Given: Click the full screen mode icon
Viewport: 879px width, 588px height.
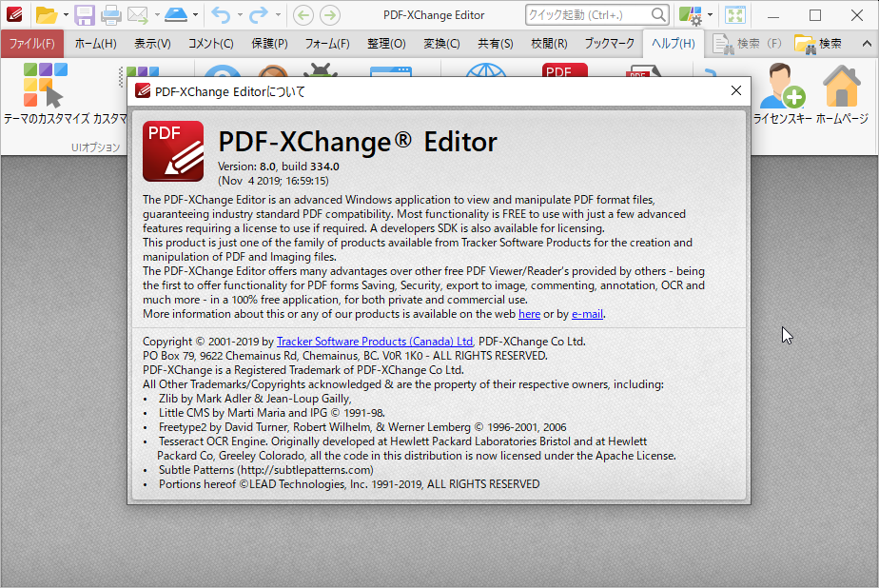Looking at the screenshot, I should [734, 15].
